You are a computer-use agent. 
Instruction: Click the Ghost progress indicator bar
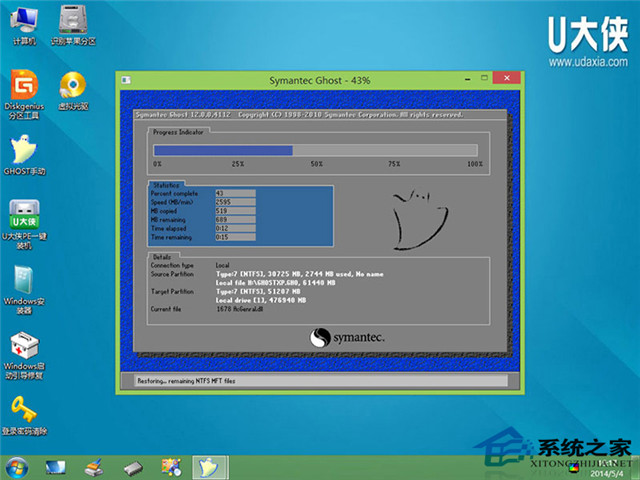[x=316, y=150]
